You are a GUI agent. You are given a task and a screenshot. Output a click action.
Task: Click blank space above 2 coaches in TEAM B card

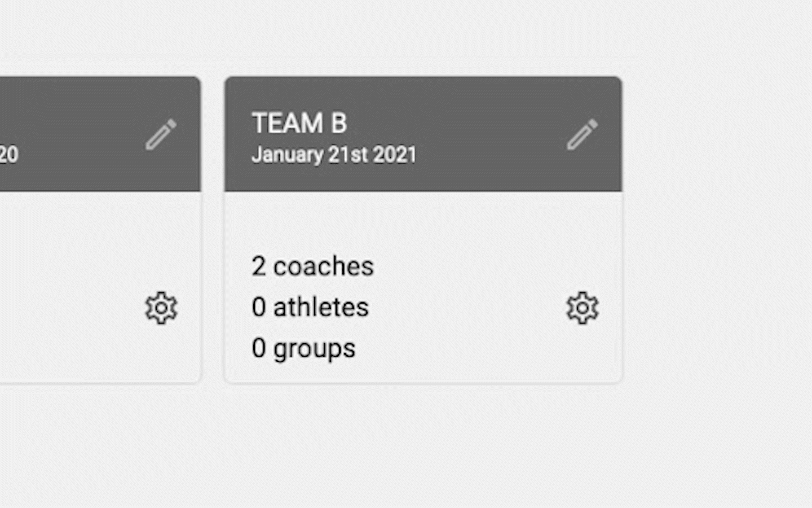click(x=395, y=223)
